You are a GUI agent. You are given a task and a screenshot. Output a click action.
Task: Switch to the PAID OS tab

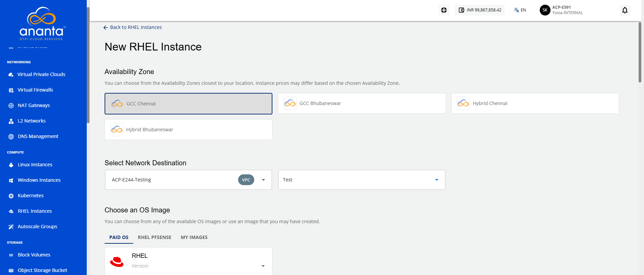[119, 237]
